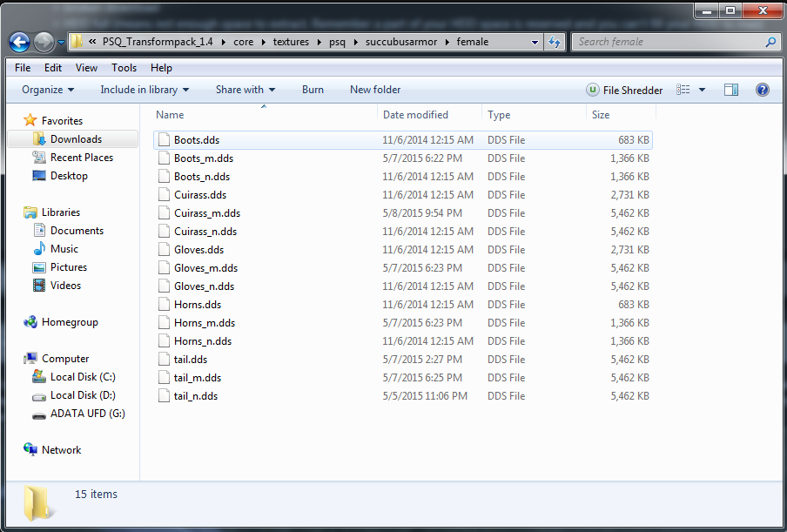Viewport: 787px width, 532px height.
Task: Select the tail_n.dds file
Action: 402,396
